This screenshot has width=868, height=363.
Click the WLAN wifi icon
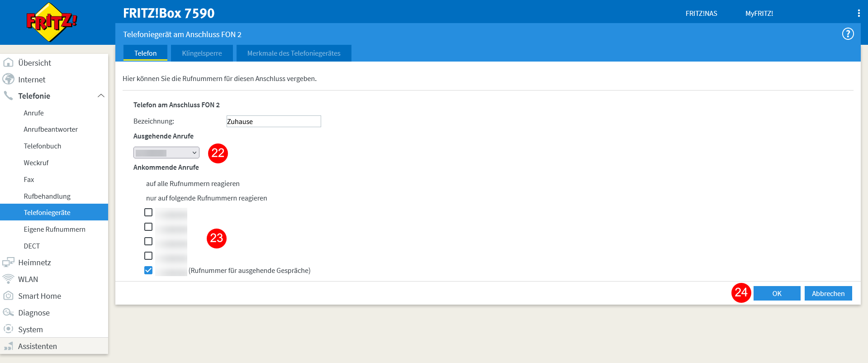click(x=8, y=279)
